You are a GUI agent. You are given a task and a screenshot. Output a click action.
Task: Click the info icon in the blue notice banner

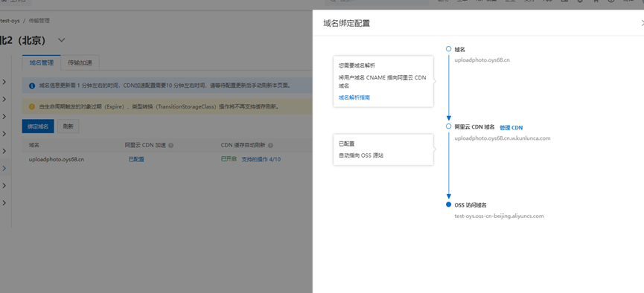click(x=32, y=86)
